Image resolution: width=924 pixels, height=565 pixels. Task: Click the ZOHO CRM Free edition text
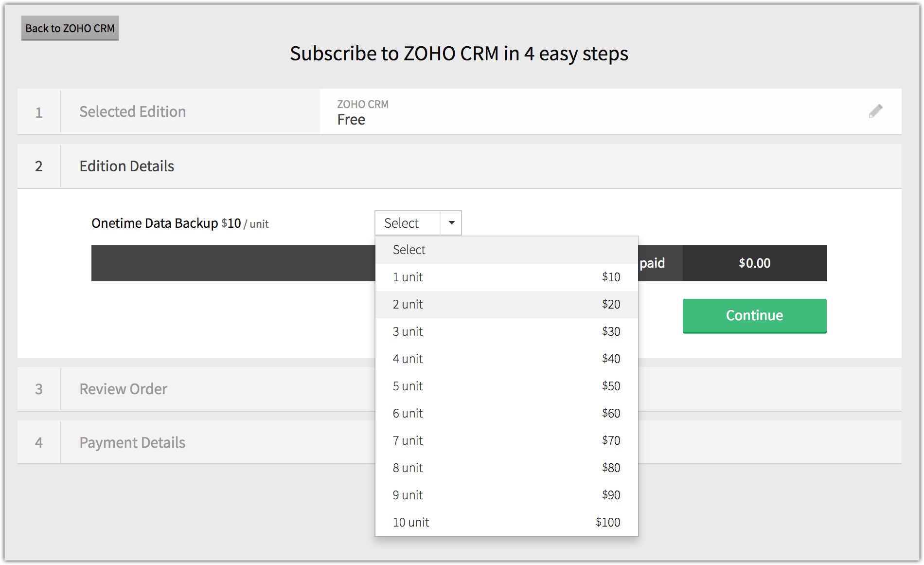(363, 112)
